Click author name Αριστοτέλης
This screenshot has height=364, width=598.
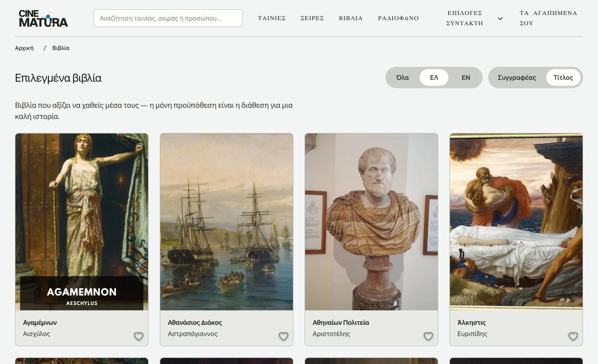pos(331,334)
